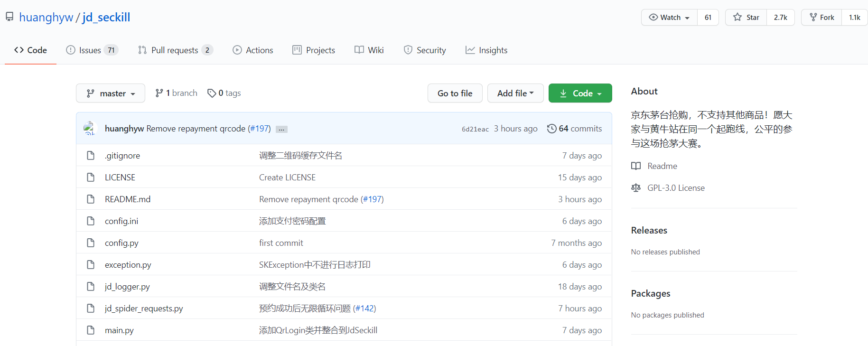
Task: Expand the commit message ellipsis button
Action: (x=282, y=129)
